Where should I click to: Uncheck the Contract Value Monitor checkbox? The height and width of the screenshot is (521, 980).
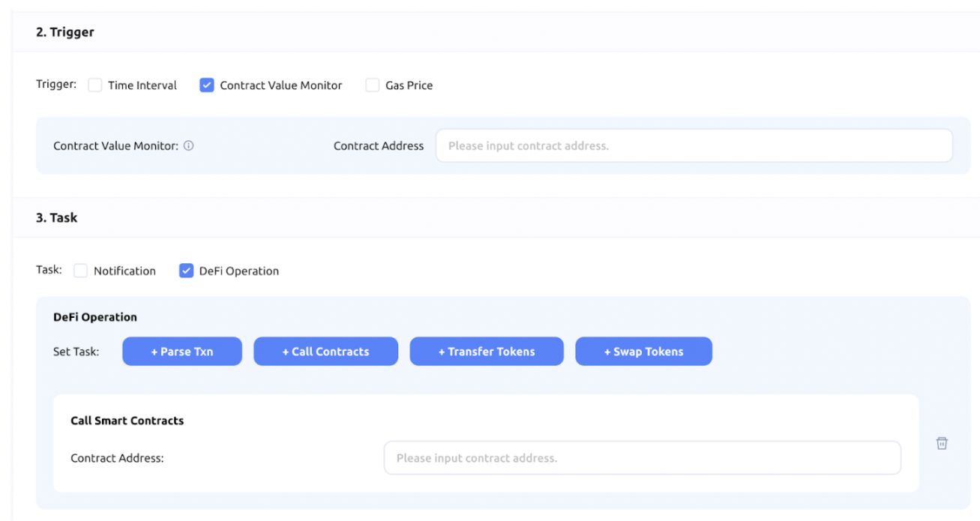click(x=207, y=85)
